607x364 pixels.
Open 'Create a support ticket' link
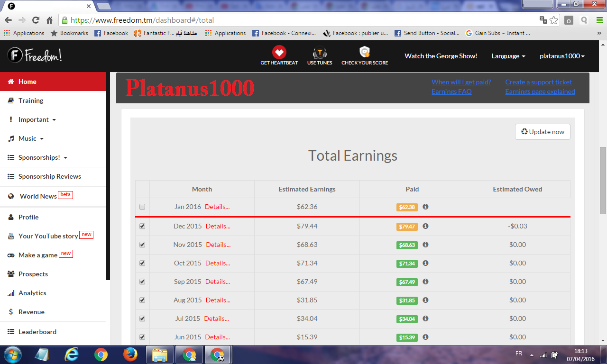click(538, 82)
